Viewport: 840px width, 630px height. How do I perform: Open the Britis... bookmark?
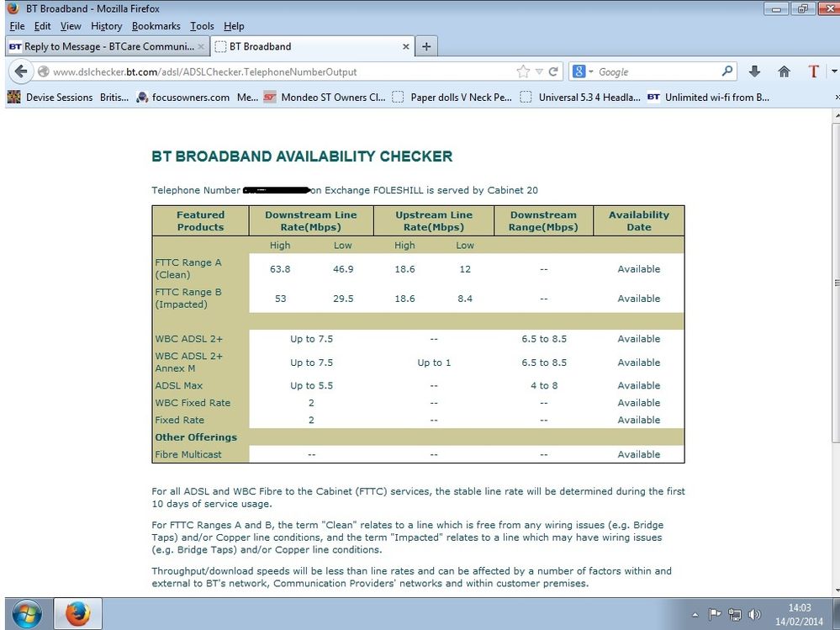[114, 97]
